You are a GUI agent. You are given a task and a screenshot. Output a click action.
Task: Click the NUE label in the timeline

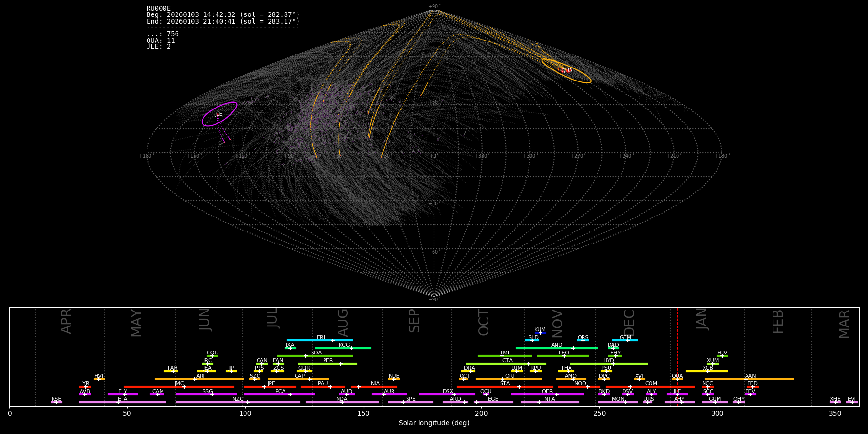(394, 376)
